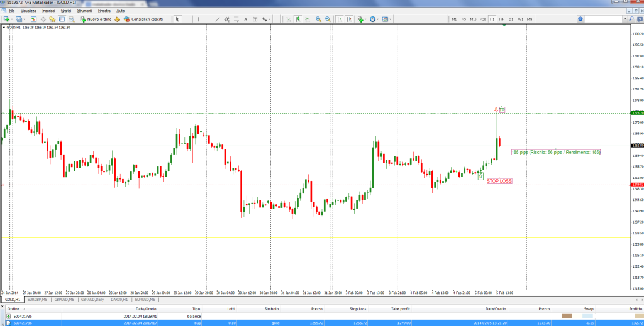Select the Fibonacci retracement tool
644x326 pixels.
click(x=236, y=19)
